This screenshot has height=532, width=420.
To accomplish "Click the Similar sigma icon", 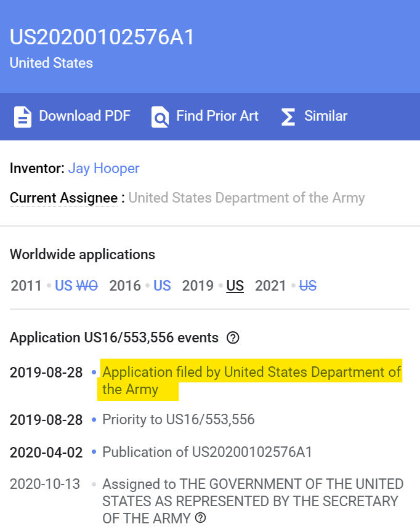I will tap(288, 117).
